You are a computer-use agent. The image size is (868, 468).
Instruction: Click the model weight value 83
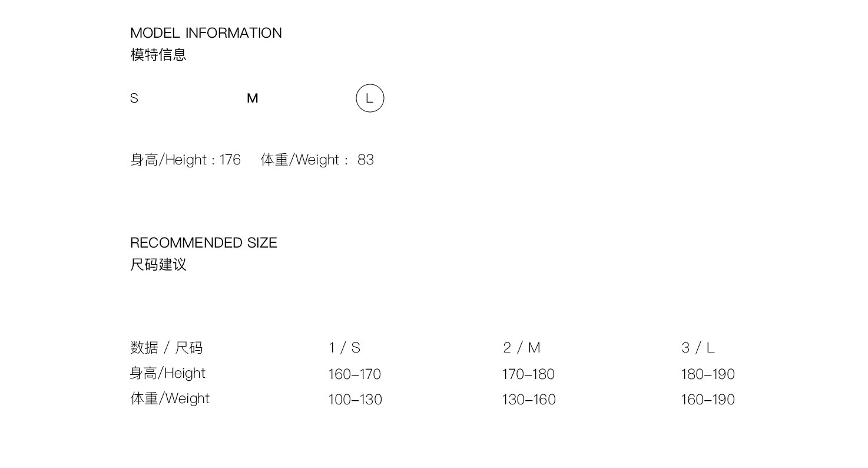(x=366, y=160)
